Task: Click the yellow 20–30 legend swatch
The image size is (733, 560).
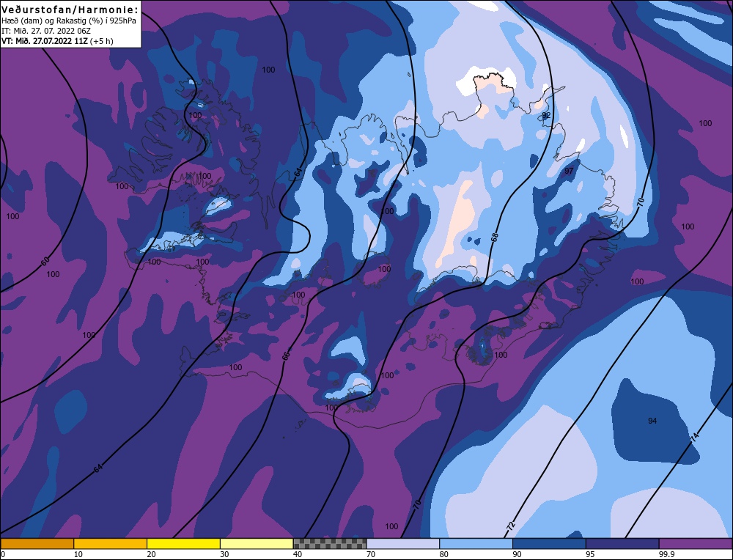Action: coord(183,543)
